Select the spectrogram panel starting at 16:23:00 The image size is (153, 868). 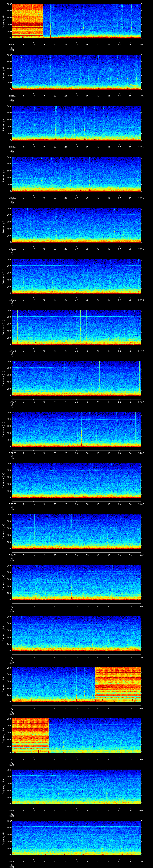tap(76, 481)
